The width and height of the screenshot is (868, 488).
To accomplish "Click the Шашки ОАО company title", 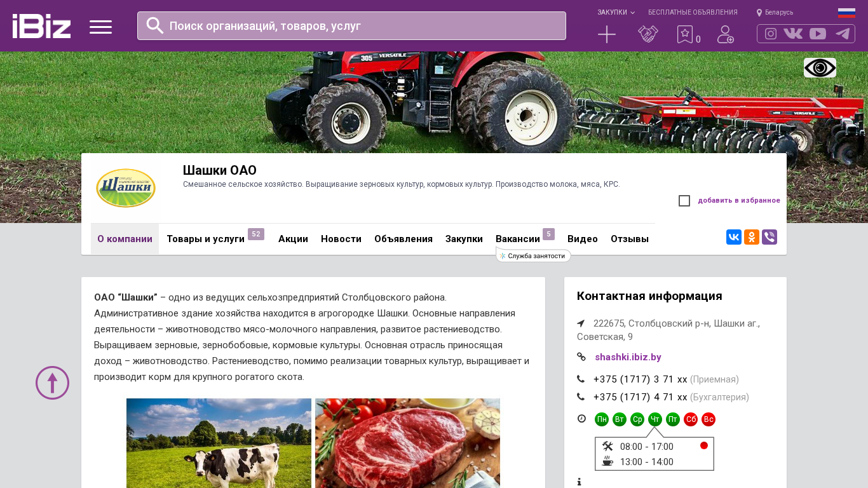I will pyautogui.click(x=220, y=170).
